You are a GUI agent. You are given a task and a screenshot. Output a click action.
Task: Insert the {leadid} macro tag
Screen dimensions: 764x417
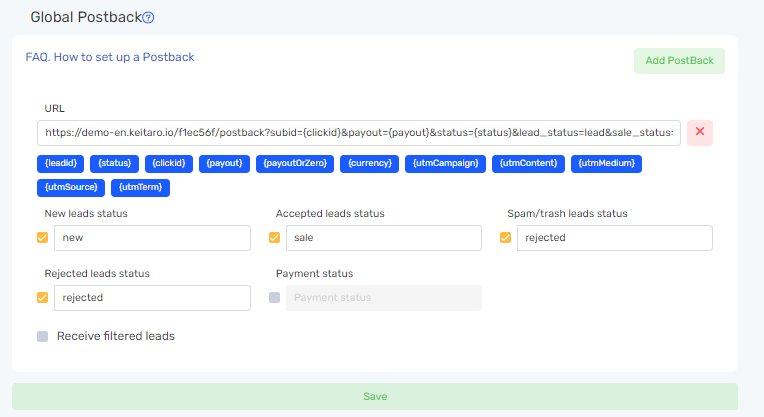60,164
